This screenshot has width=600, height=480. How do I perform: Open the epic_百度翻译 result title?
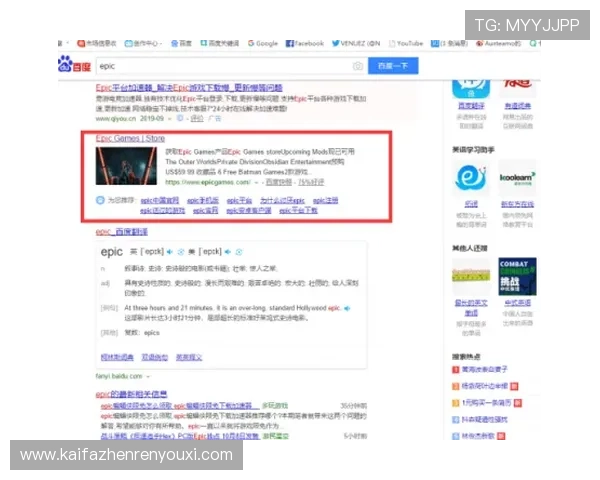[x=122, y=232]
